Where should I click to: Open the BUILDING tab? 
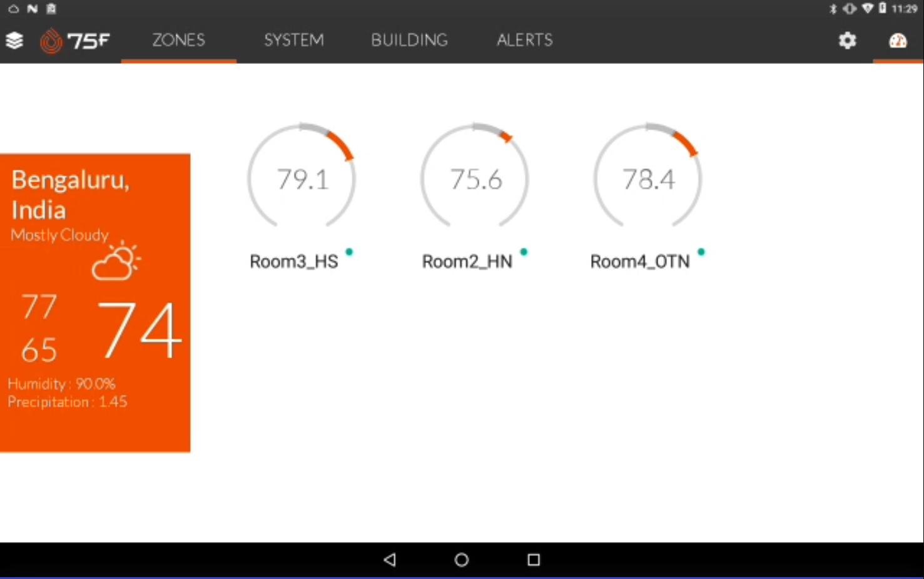[x=410, y=40]
